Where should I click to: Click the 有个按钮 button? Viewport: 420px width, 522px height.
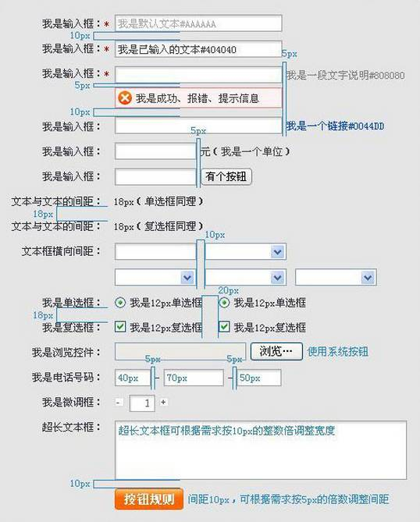pyautogui.click(x=226, y=176)
